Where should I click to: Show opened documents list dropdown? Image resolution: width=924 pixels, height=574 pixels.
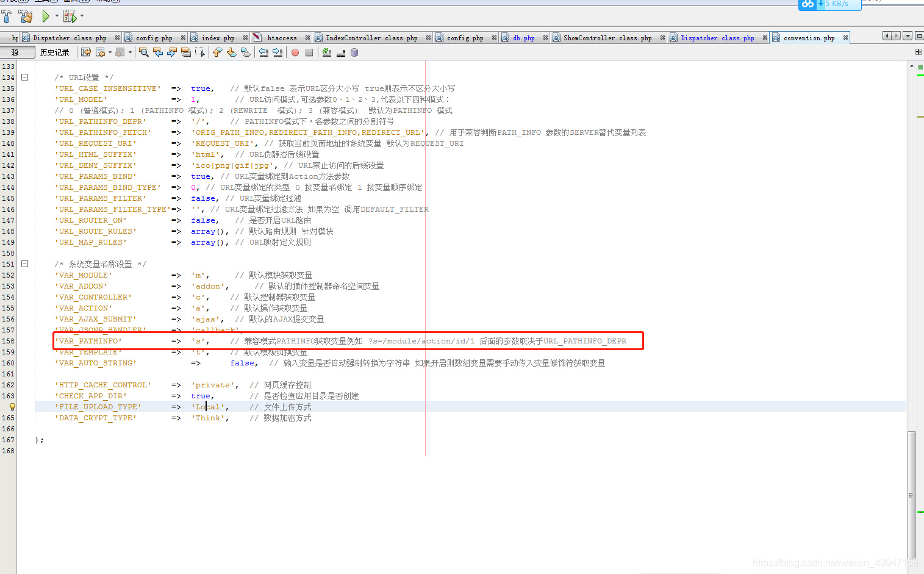coord(908,36)
